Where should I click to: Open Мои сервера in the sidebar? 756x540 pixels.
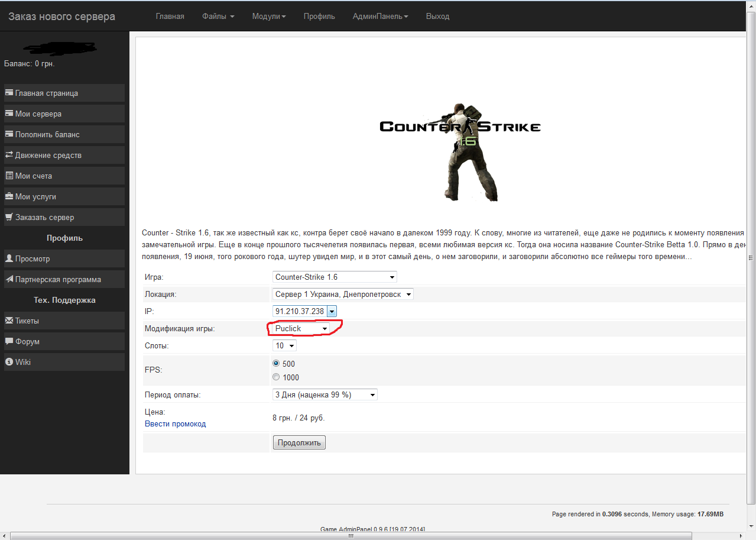(x=64, y=114)
